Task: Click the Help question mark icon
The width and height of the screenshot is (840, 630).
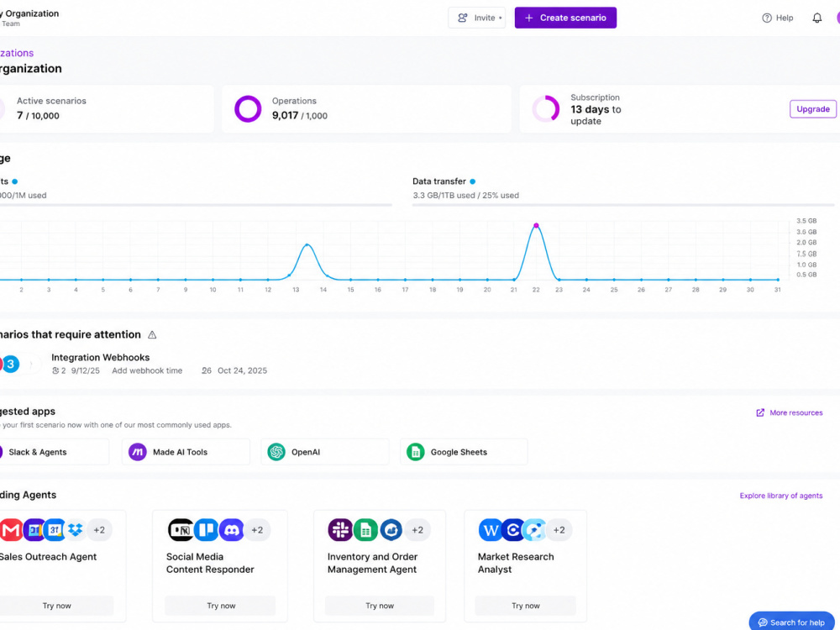Action: [767, 18]
